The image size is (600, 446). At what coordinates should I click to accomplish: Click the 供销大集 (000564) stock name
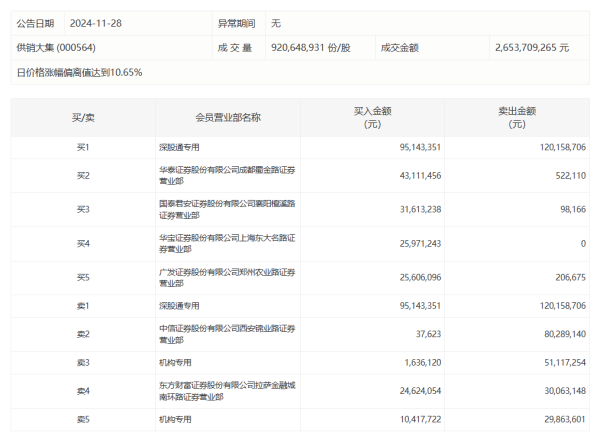coord(56,47)
